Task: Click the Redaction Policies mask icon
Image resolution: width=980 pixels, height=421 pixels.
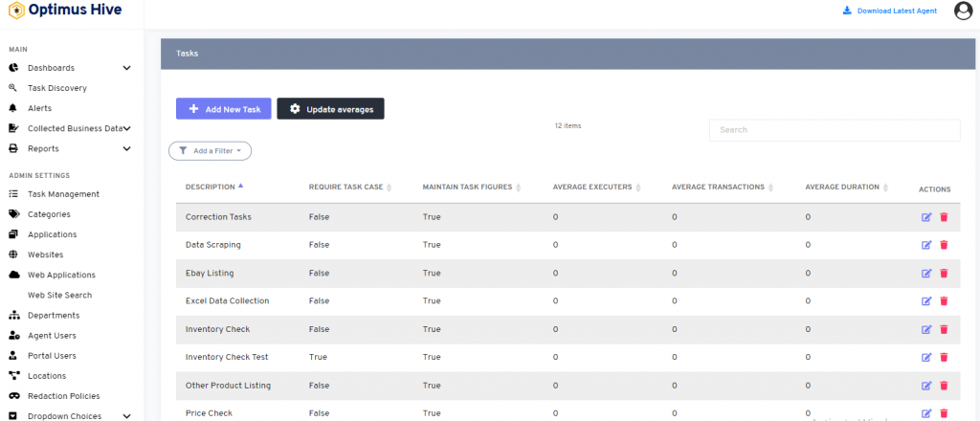Action: 13,396
